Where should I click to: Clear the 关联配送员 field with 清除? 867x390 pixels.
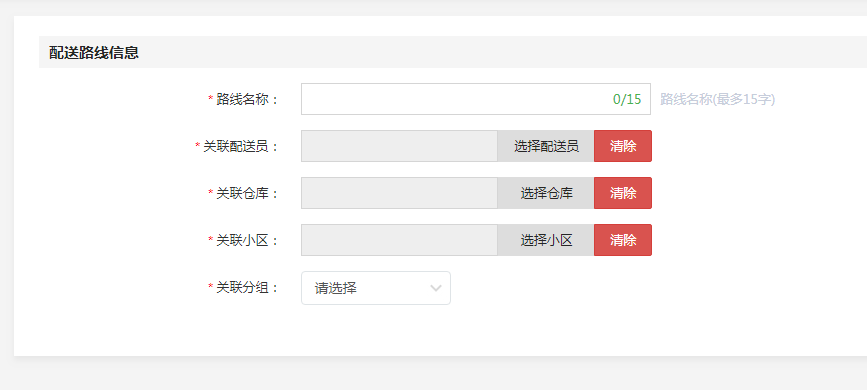coord(623,146)
